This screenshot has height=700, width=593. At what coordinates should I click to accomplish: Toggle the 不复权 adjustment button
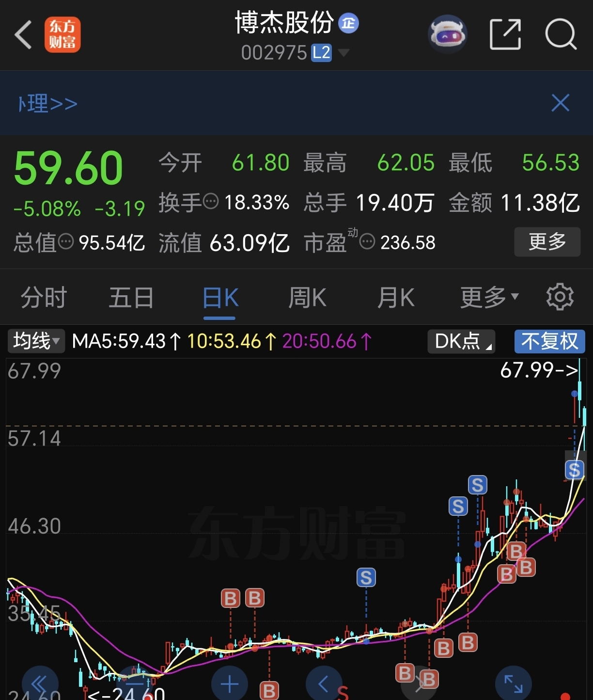click(550, 341)
